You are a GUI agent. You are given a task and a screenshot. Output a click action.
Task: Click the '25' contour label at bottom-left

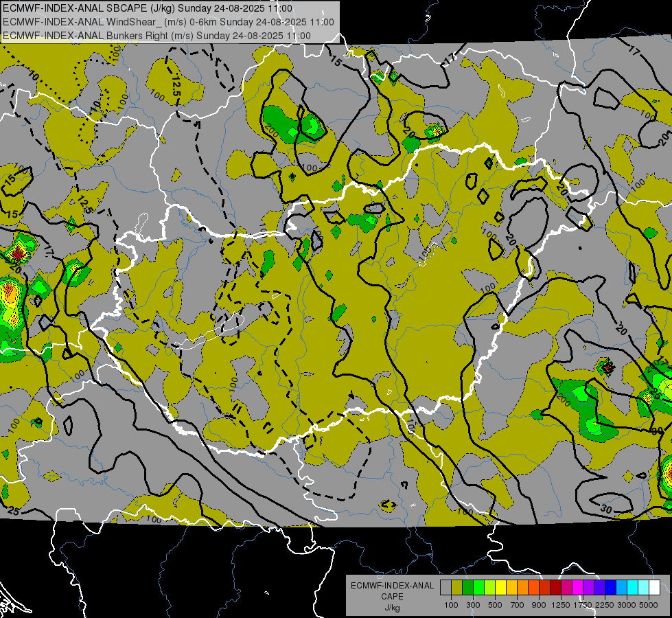point(13,511)
